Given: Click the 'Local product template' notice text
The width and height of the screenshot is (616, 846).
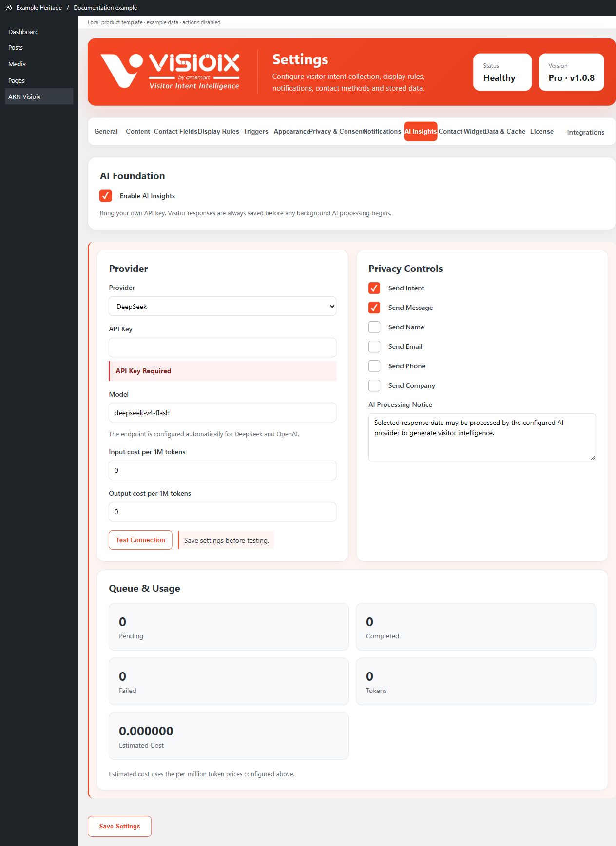Looking at the screenshot, I should coord(154,22).
